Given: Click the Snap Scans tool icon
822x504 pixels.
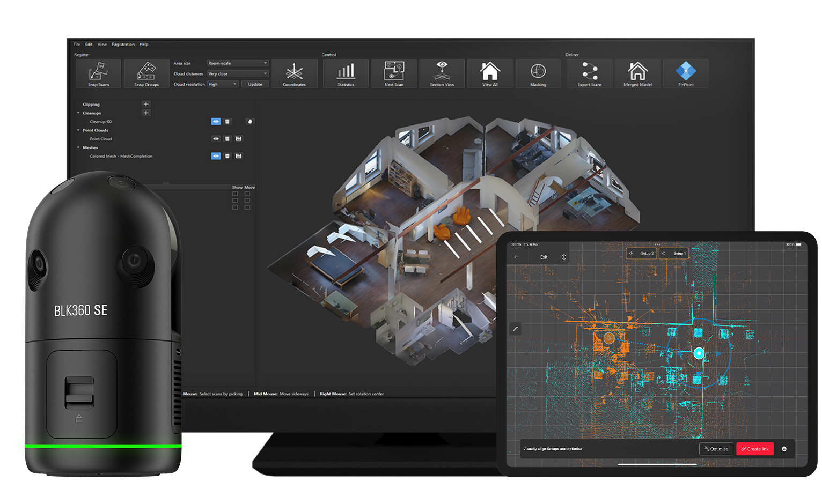Looking at the screenshot, I should [x=98, y=73].
